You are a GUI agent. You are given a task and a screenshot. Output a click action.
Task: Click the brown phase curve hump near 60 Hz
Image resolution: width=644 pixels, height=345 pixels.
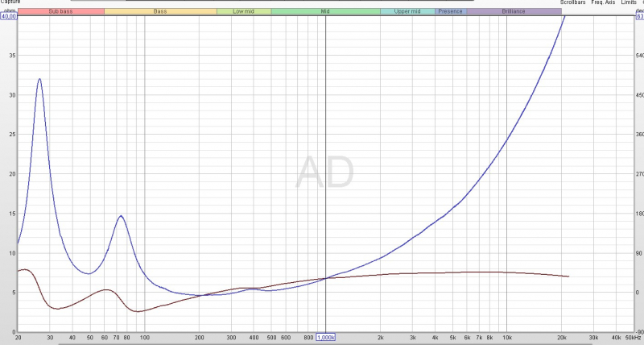pos(106,290)
